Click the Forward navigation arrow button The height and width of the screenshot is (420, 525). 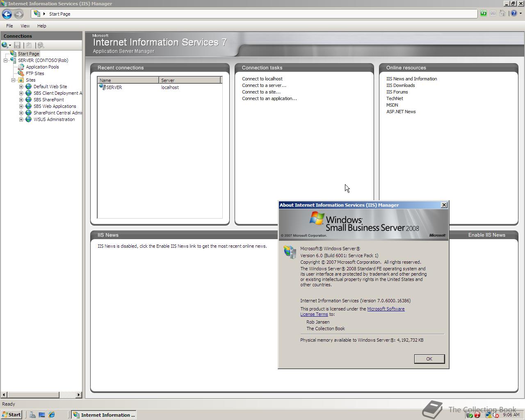click(19, 14)
